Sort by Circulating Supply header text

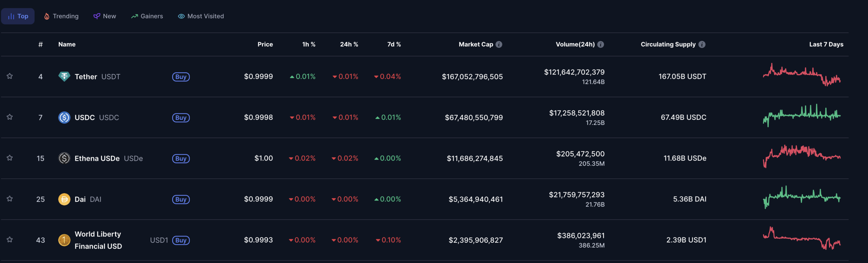pos(668,44)
